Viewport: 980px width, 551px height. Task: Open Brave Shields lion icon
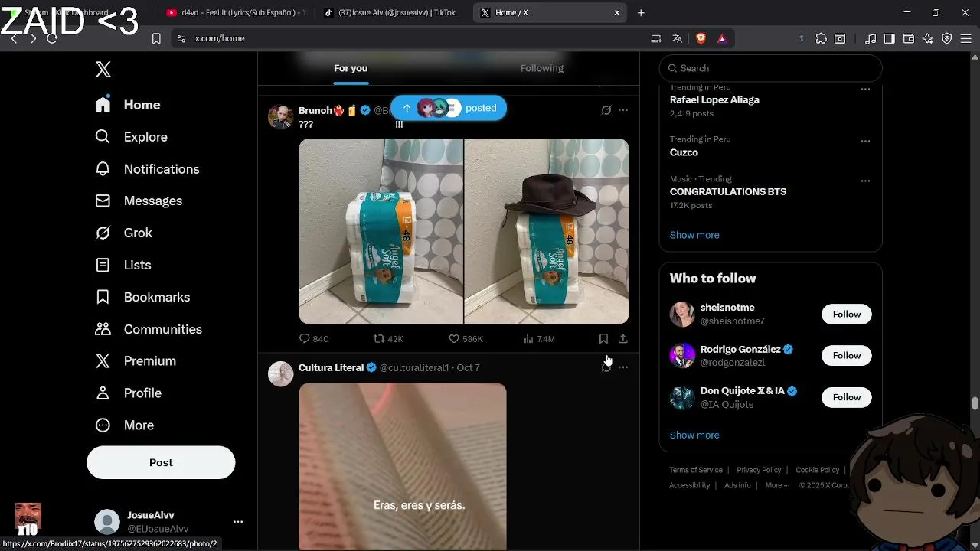coord(700,38)
